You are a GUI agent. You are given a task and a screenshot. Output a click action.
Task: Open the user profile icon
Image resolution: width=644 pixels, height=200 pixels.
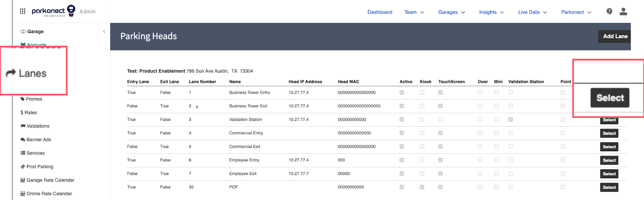click(623, 11)
